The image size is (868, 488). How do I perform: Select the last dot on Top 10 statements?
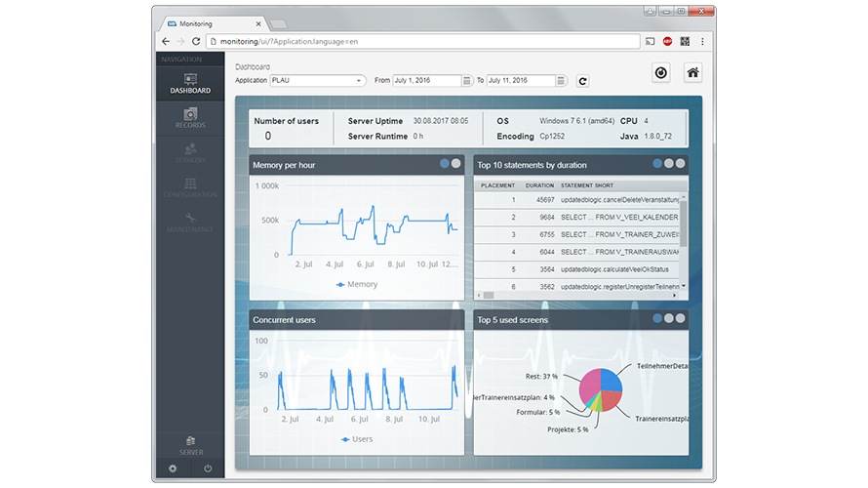[x=681, y=164]
